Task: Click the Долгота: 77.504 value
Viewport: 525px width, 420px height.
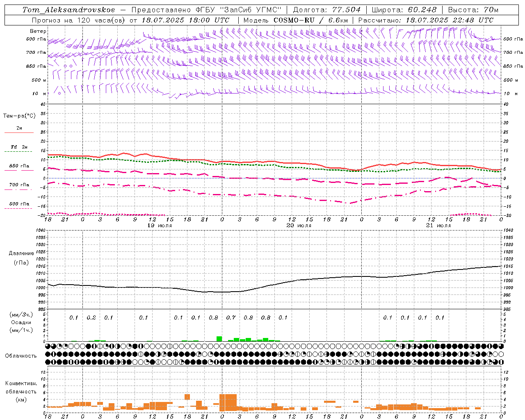Action: [327, 10]
